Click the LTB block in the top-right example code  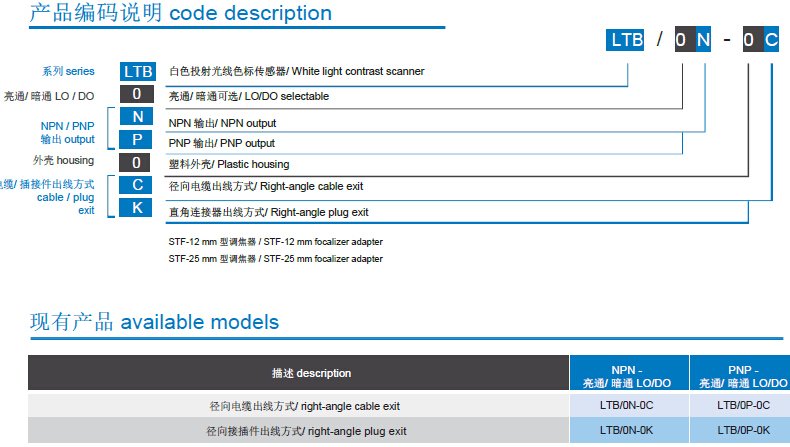[627, 41]
